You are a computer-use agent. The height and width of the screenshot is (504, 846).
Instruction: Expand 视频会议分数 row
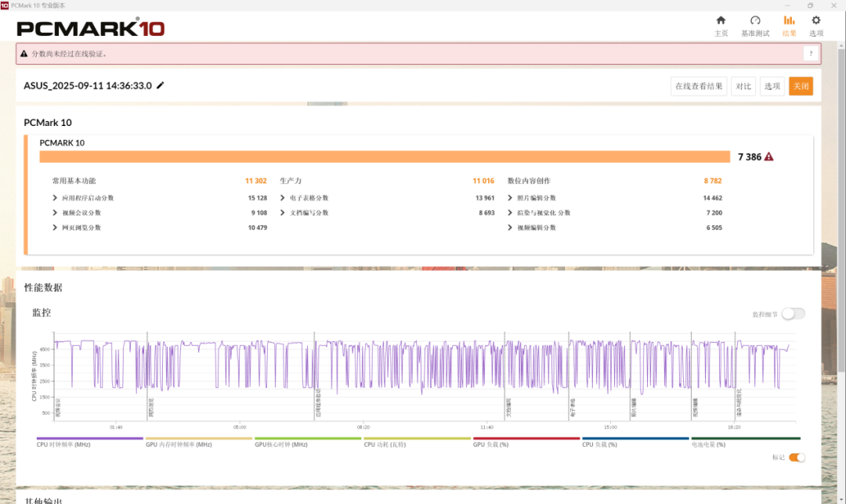(x=55, y=212)
